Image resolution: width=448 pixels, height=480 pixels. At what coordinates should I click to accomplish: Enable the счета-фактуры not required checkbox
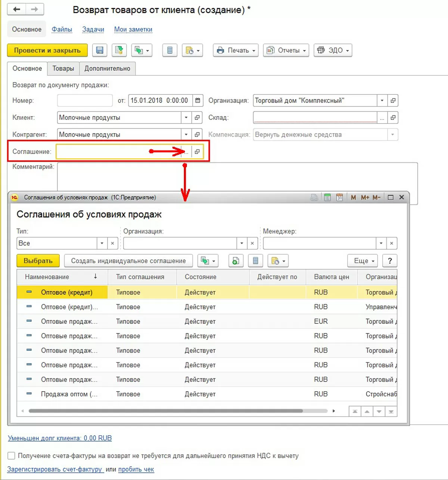[x=12, y=456]
